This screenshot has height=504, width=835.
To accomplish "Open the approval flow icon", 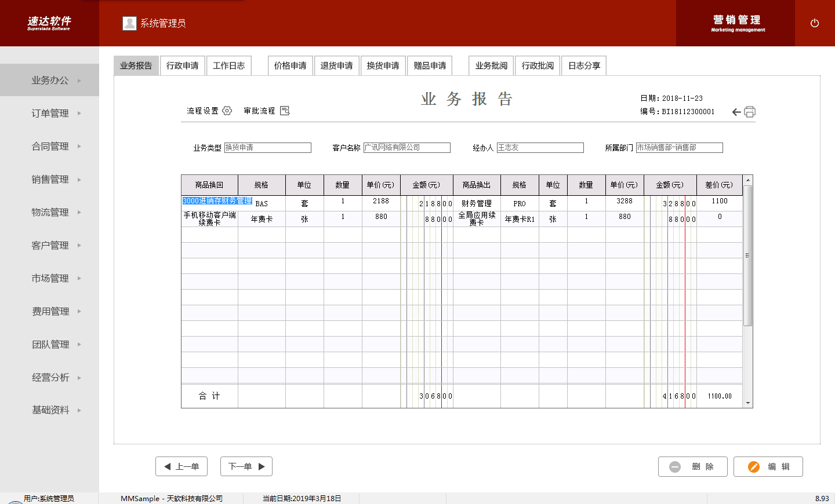I will (x=285, y=111).
